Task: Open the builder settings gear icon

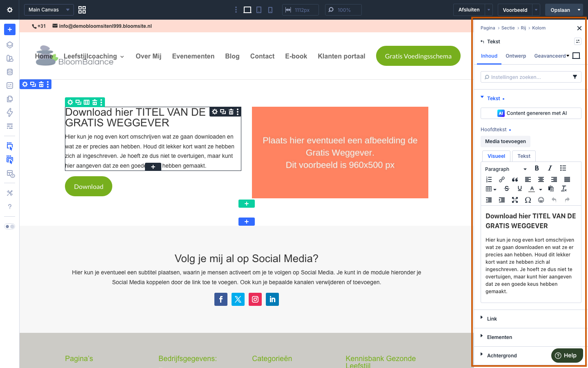Action: (x=10, y=10)
